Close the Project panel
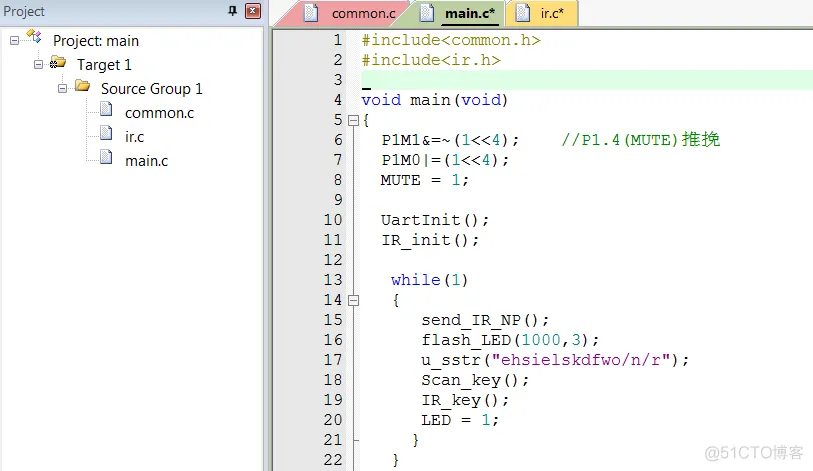The image size is (813, 471). (x=252, y=12)
